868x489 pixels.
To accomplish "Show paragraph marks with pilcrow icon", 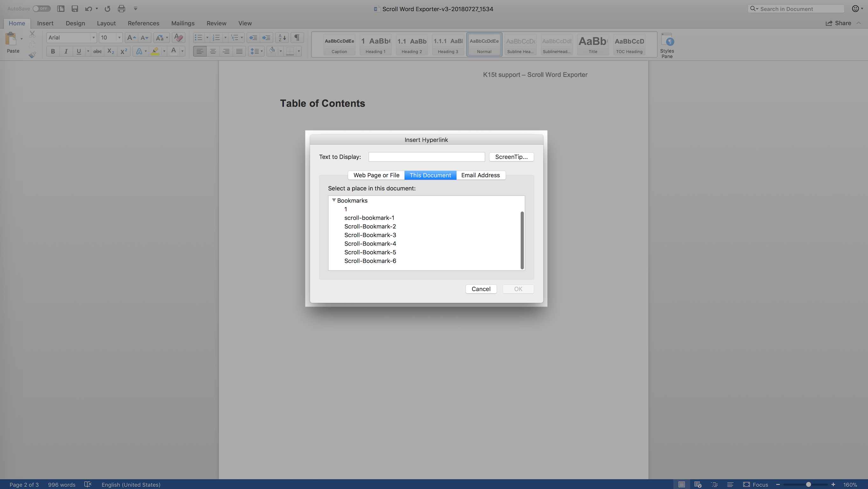I will (x=297, y=38).
